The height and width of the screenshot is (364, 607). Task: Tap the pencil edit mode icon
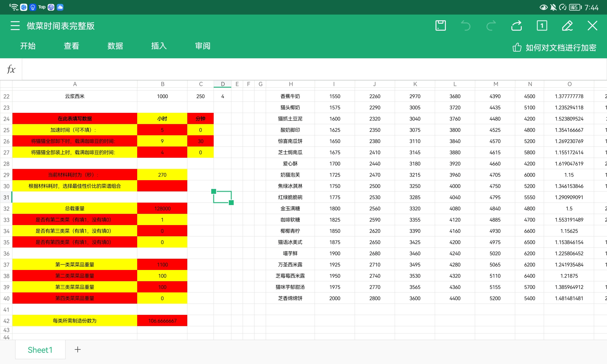click(x=567, y=26)
